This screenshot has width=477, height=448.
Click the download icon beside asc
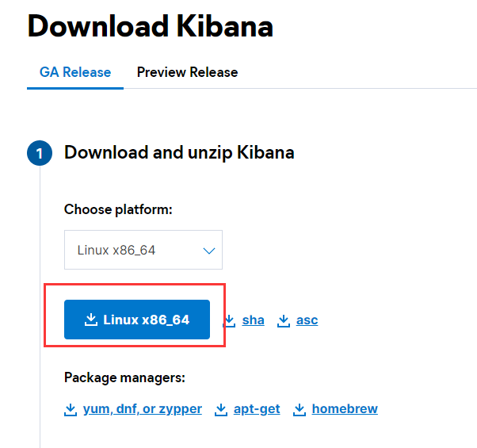[x=284, y=320]
